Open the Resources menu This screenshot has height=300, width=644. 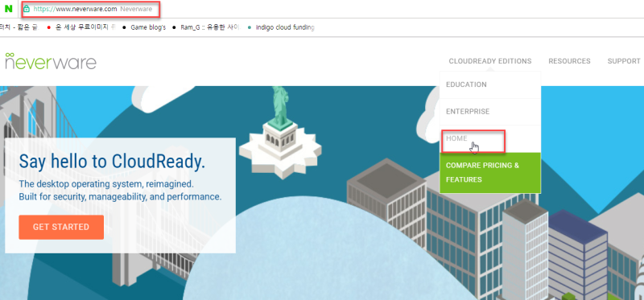[569, 61]
